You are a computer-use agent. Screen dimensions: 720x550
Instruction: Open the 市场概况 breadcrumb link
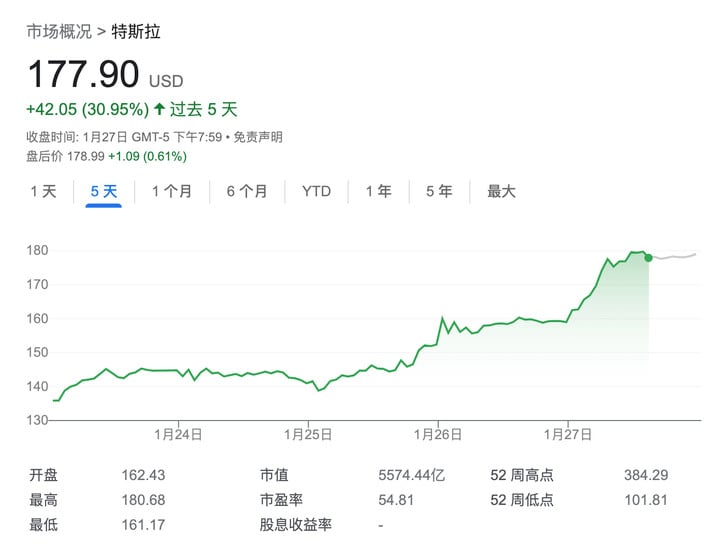pyautogui.click(x=59, y=32)
